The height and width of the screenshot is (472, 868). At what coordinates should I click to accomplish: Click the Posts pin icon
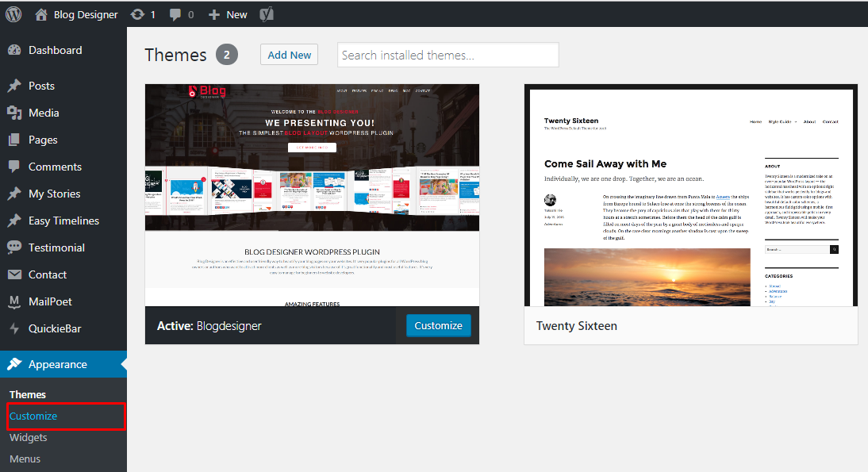pos(14,86)
